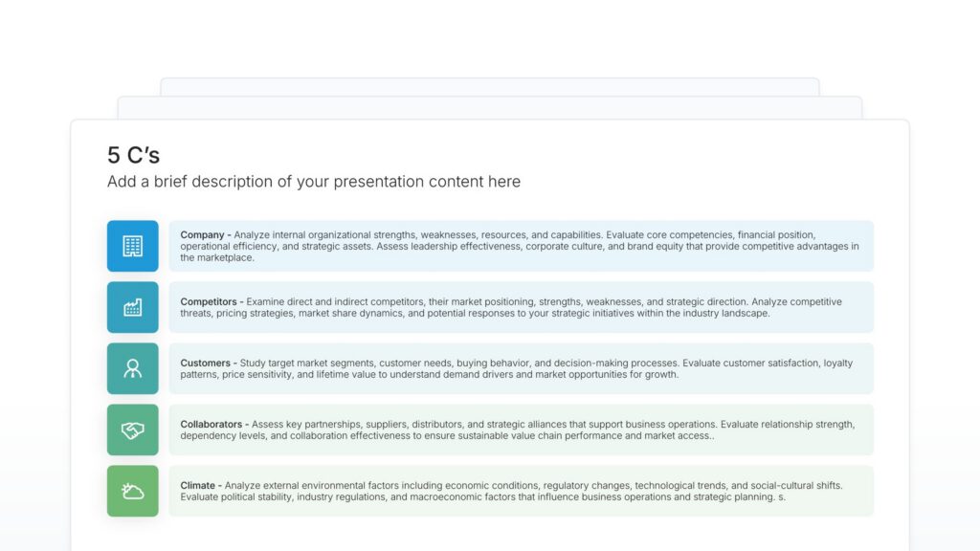Click the "Add a brief description" subtitle text
This screenshot has width=980, height=551.
(x=313, y=182)
